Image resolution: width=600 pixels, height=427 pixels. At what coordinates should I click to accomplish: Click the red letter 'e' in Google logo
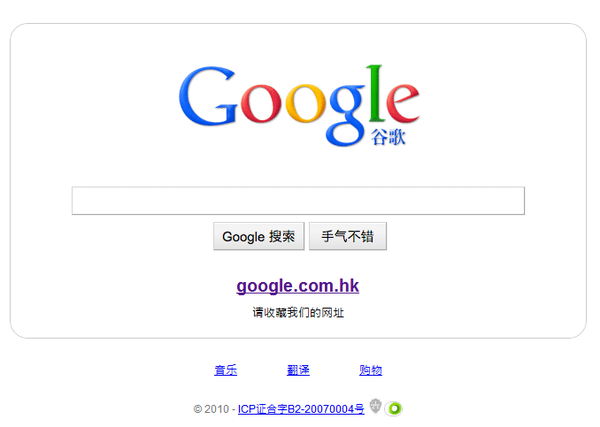click(403, 103)
